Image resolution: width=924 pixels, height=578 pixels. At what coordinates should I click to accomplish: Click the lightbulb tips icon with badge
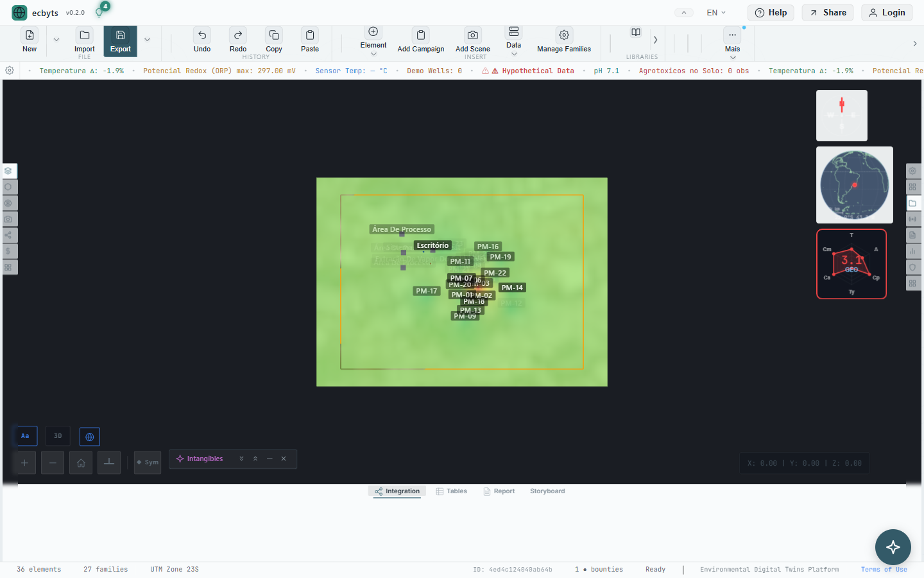click(100, 12)
